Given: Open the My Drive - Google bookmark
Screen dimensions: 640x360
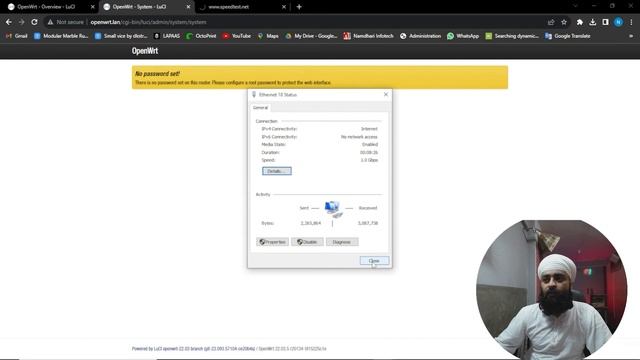Looking at the screenshot, I should click(311, 36).
